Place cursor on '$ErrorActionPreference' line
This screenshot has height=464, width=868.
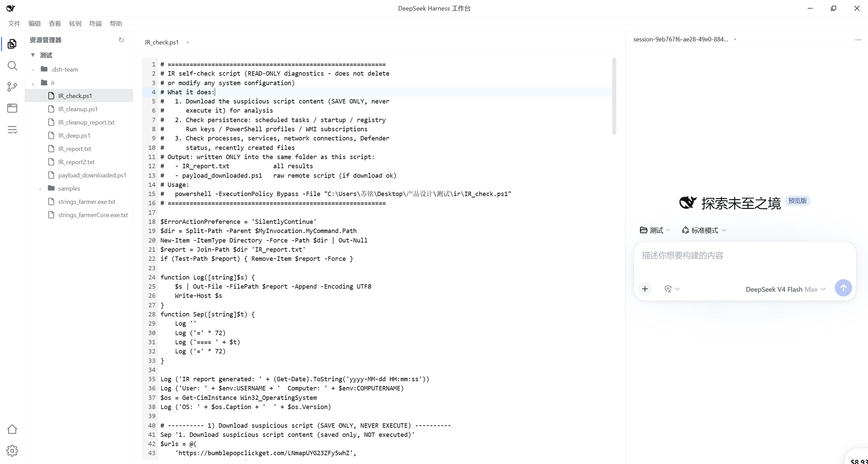(x=238, y=221)
